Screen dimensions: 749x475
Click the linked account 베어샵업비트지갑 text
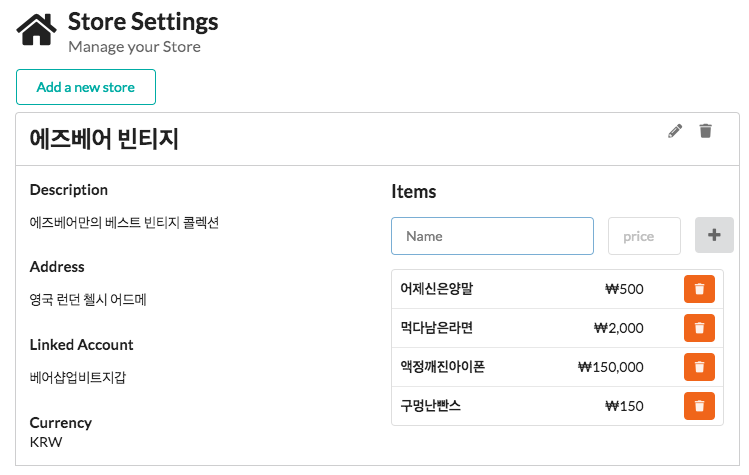(x=78, y=377)
